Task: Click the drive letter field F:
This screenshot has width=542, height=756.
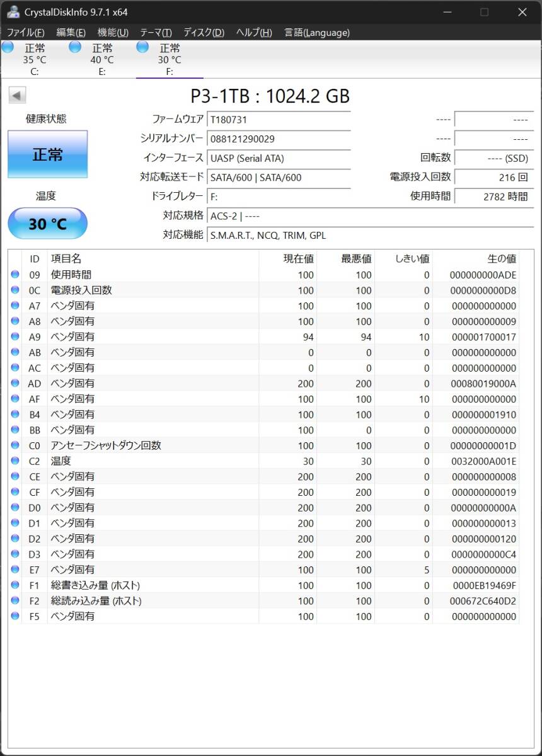Action: coord(279,197)
